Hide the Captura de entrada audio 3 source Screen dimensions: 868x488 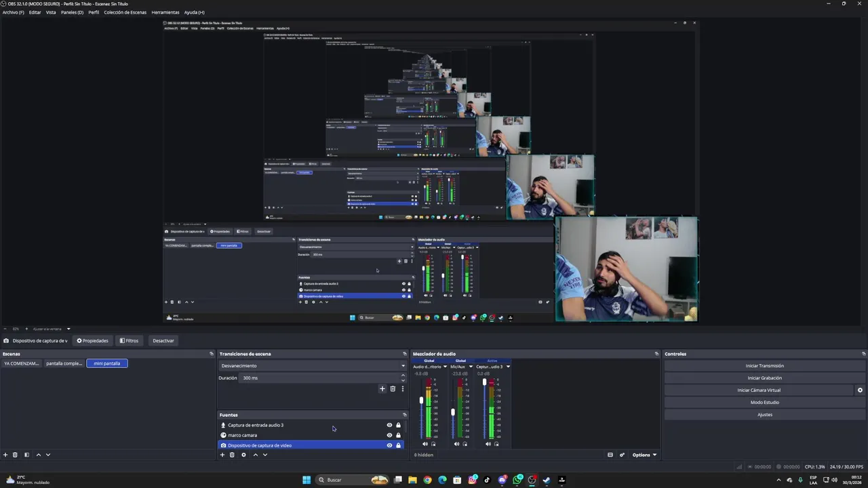pos(389,425)
